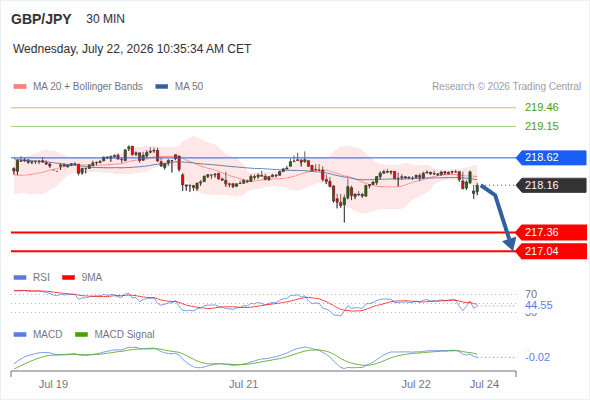Click the dark blue MA 50 legend swatch
Viewport: 590px width, 400px height.
click(x=162, y=87)
